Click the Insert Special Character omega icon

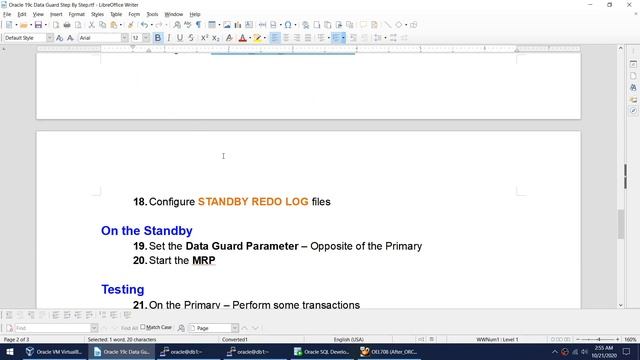pos(288,25)
